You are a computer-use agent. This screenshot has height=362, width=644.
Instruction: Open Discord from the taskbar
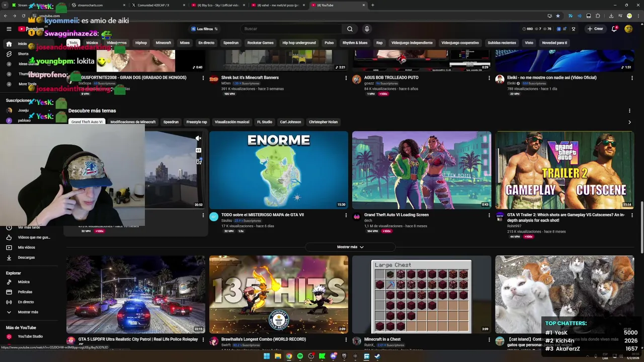point(333,356)
